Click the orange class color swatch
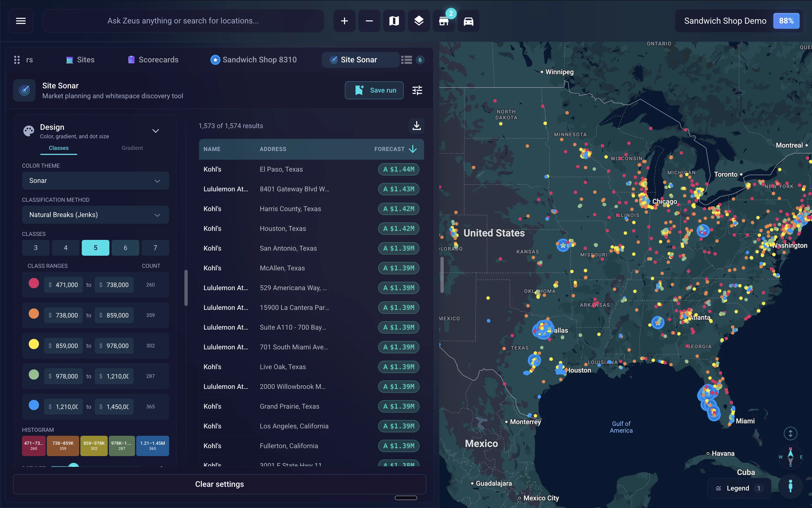This screenshot has width=812, height=508. tap(34, 314)
